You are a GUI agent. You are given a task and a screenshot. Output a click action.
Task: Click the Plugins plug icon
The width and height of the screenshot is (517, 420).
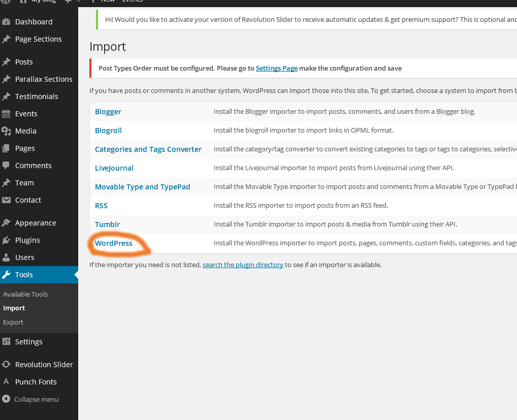6,240
